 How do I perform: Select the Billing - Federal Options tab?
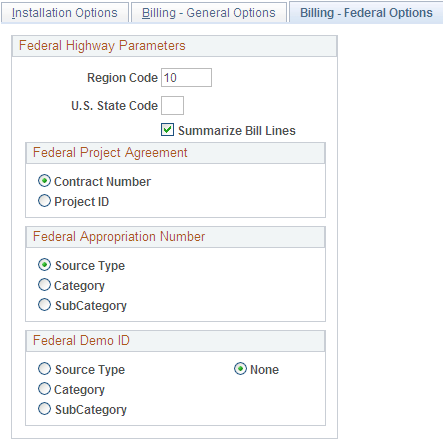pos(366,13)
